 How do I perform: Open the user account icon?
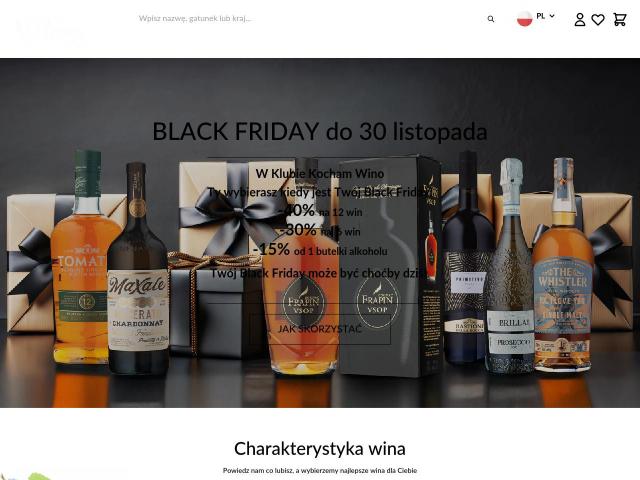pyautogui.click(x=580, y=19)
